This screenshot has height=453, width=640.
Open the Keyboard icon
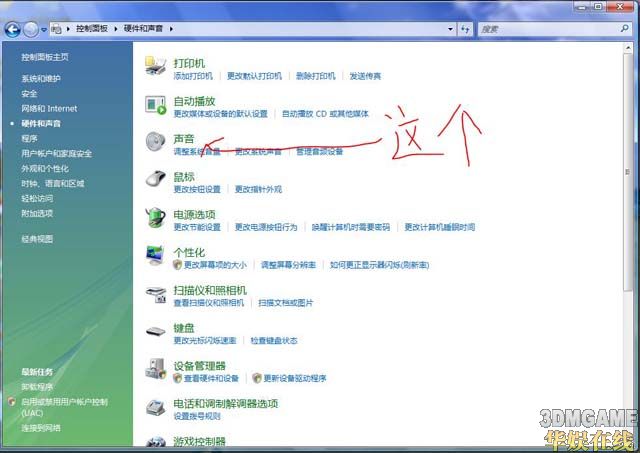tap(156, 331)
